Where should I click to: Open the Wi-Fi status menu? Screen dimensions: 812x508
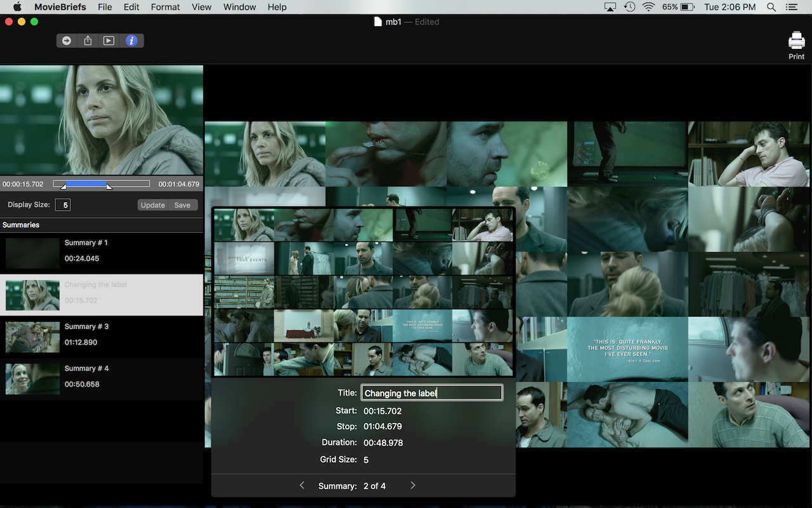648,7
